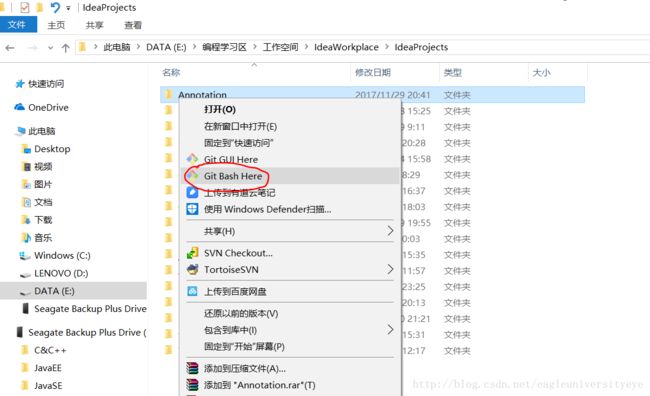The height and width of the screenshot is (396, 650).
Task: Sort by the 名称 column header
Action: 171,73
